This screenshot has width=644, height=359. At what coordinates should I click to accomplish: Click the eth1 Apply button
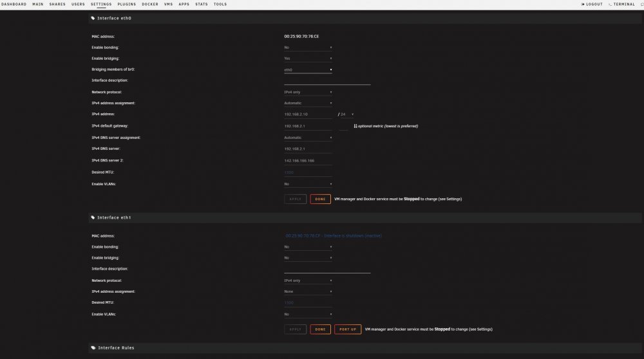pyautogui.click(x=296, y=329)
